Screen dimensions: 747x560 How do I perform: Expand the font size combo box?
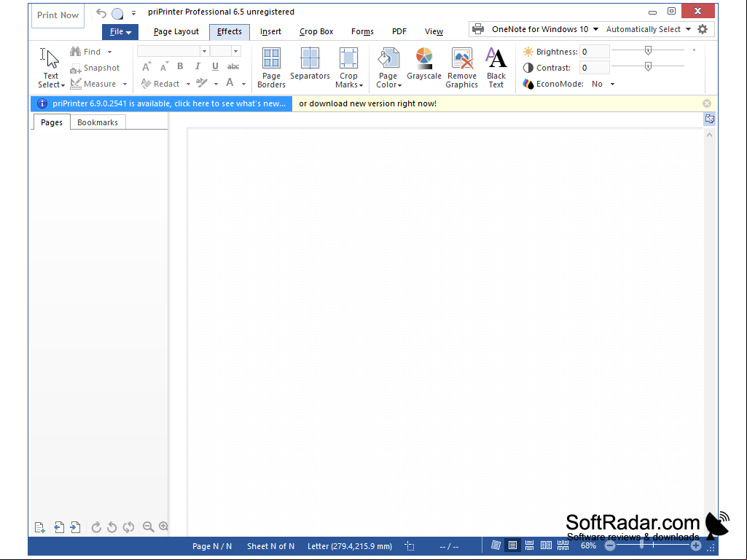coord(236,52)
